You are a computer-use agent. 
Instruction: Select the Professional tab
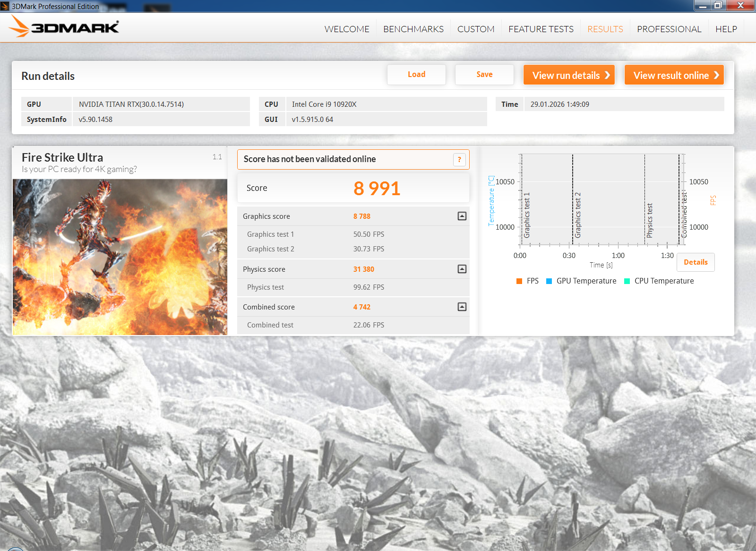point(669,29)
